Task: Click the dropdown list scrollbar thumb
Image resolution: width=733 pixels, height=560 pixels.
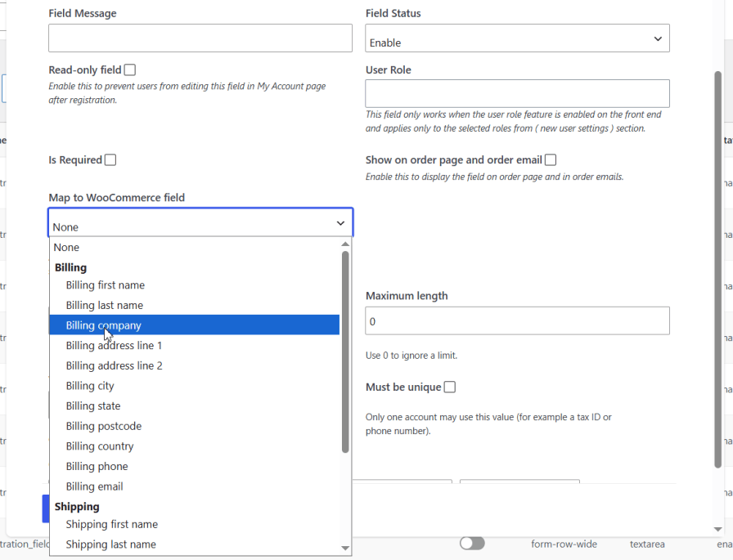Action: coord(345,352)
